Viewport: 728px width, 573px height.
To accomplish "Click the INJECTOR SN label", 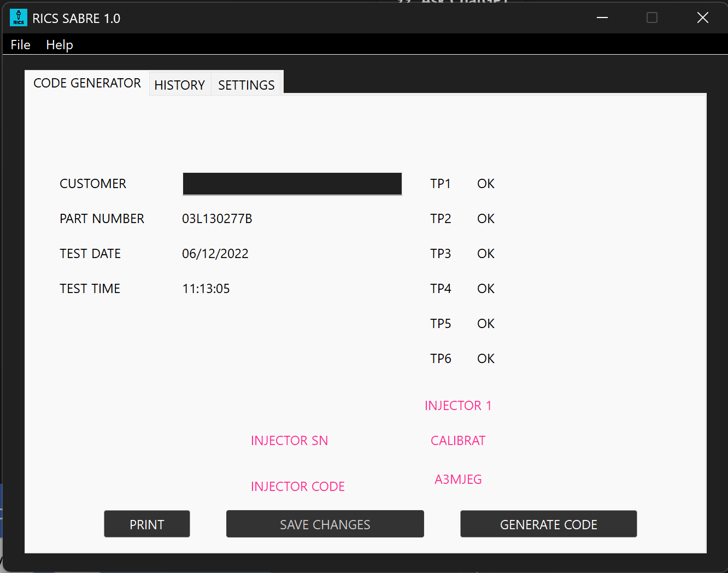I will [290, 441].
